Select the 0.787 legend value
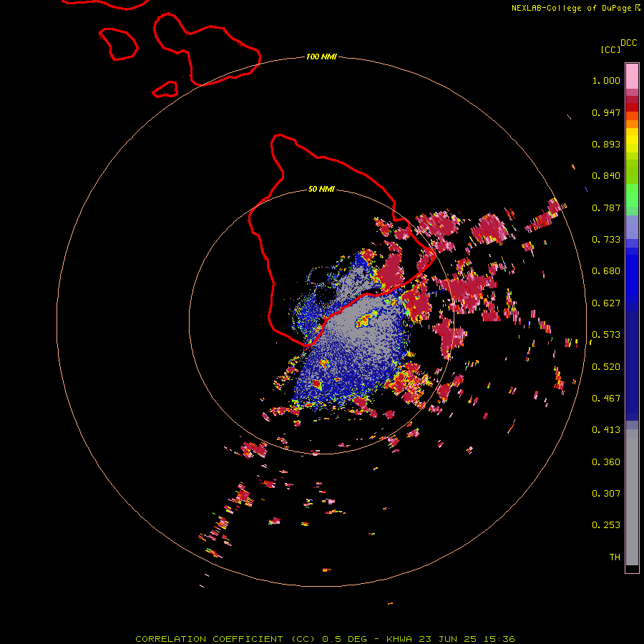This screenshot has width=644, height=644. pos(606,208)
